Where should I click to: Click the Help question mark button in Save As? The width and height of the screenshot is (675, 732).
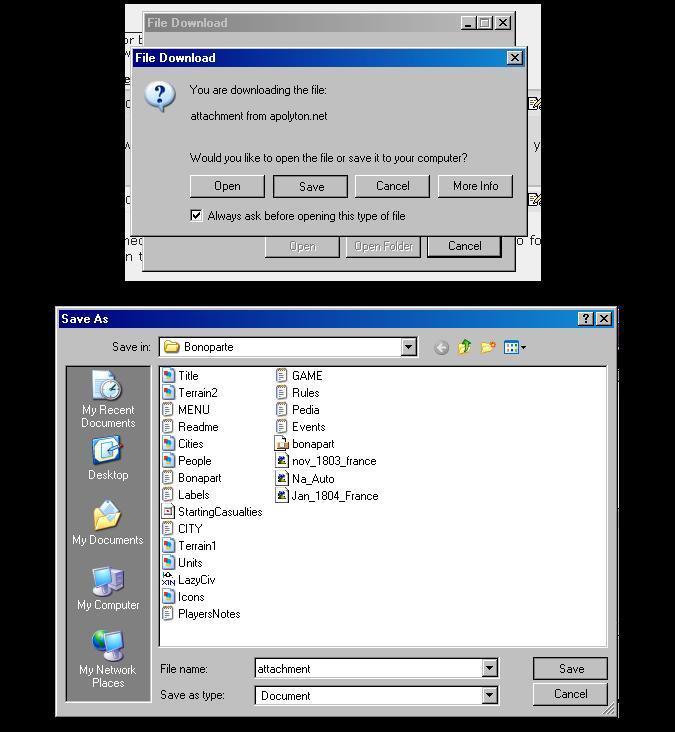[x=586, y=319]
